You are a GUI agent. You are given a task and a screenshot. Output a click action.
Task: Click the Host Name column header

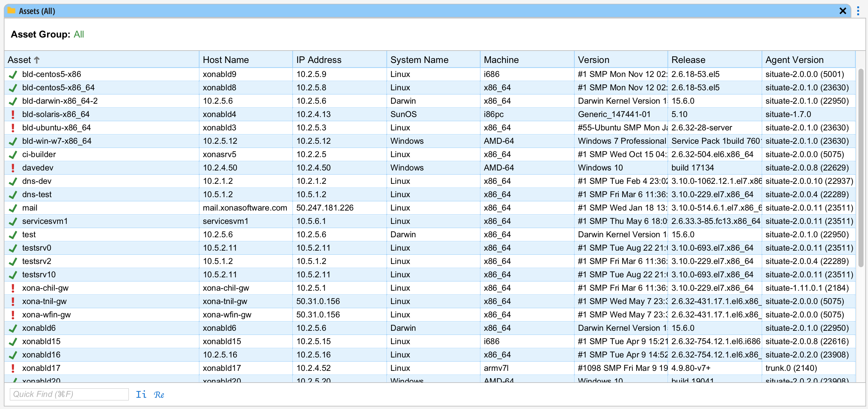pyautogui.click(x=225, y=60)
